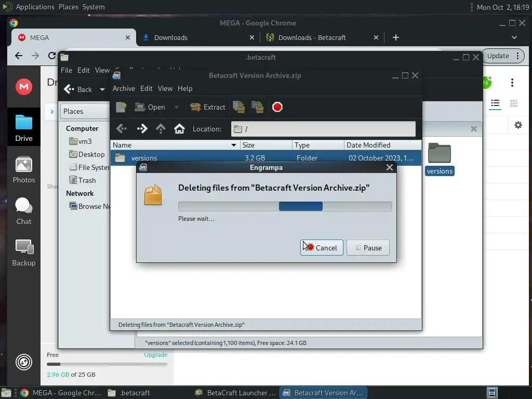The image size is (532, 399).
Task: Click the new archive icon in Engrampa toolbar
Action: (121, 107)
